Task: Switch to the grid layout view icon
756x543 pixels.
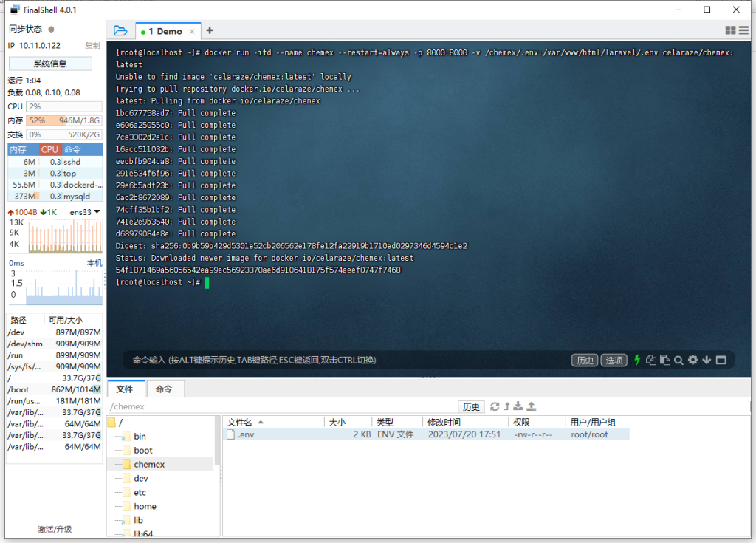Action: [x=730, y=30]
